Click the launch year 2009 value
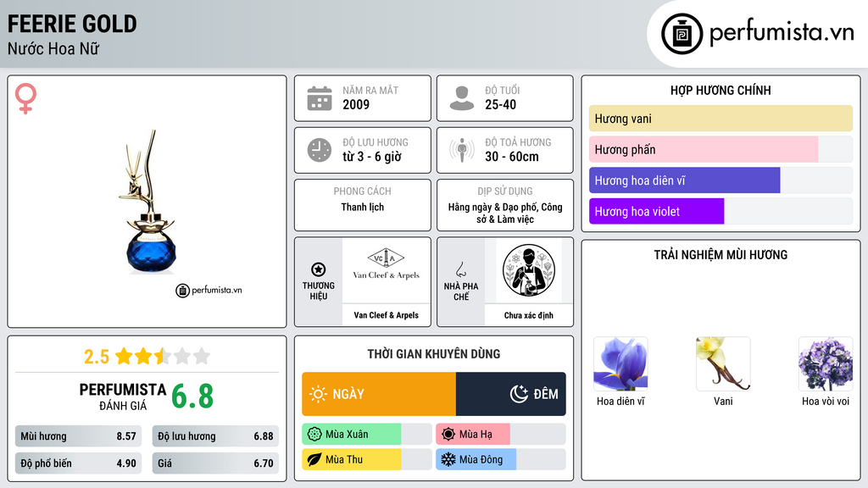868x488 pixels. (356, 104)
